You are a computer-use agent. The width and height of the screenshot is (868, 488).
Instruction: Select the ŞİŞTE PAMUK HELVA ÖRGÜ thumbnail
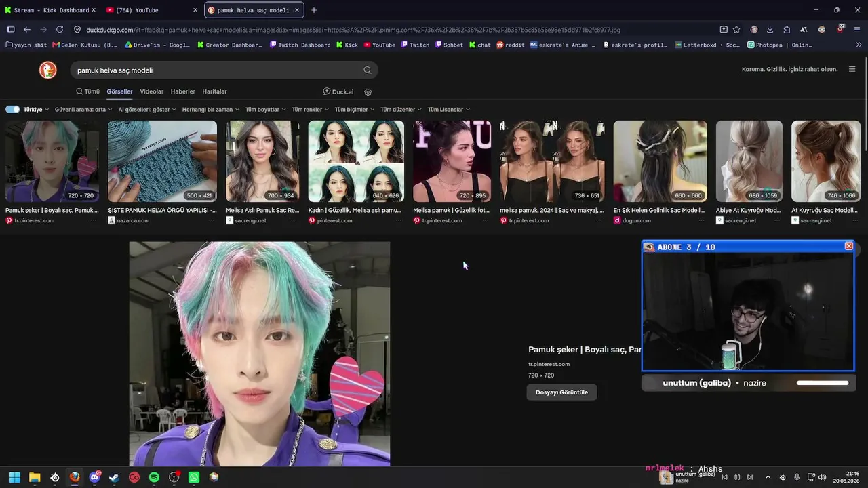[x=163, y=161]
